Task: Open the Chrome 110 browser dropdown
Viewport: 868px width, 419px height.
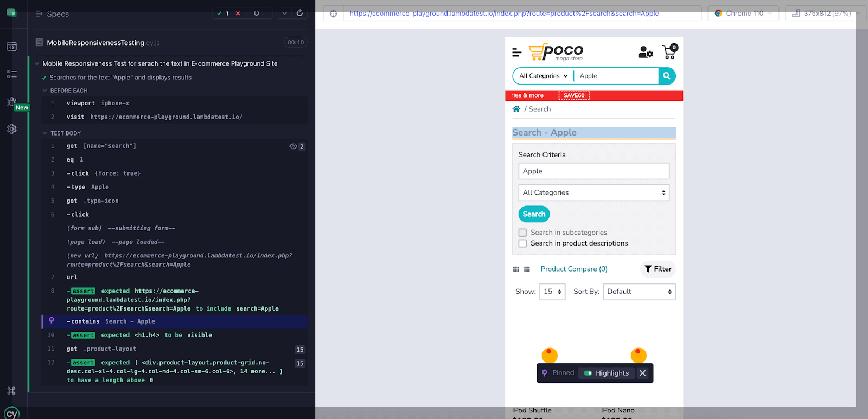Action: click(743, 14)
